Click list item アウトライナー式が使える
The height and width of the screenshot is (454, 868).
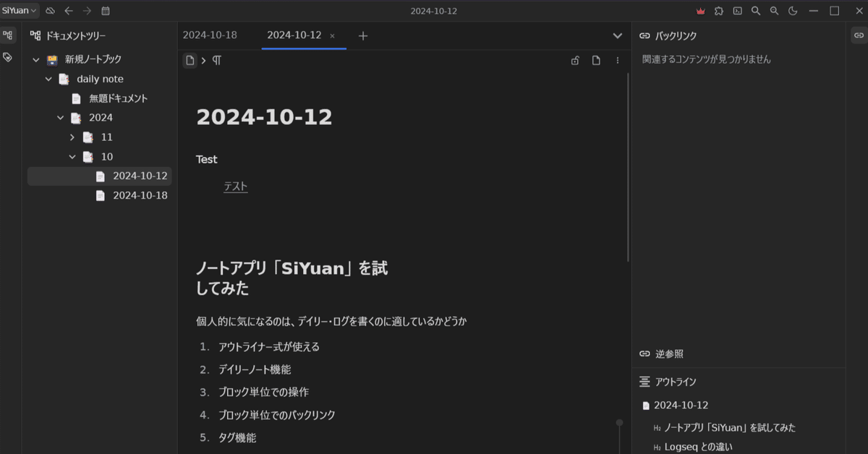[x=269, y=347]
